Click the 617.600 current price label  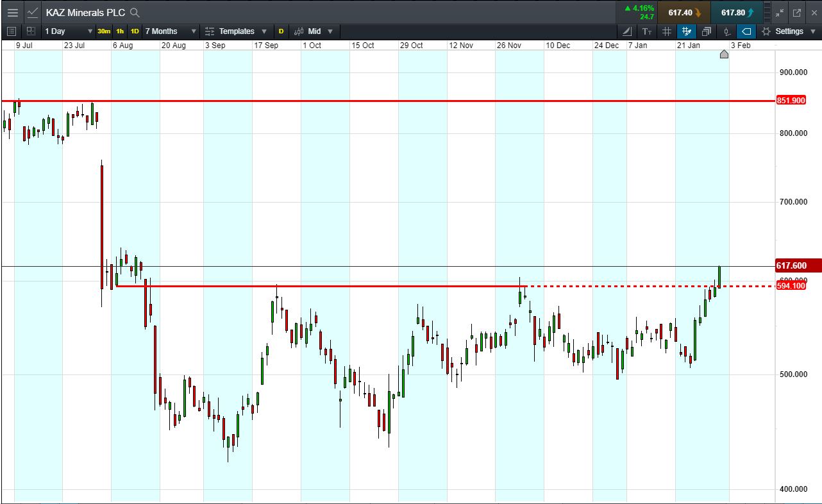pyautogui.click(x=798, y=265)
